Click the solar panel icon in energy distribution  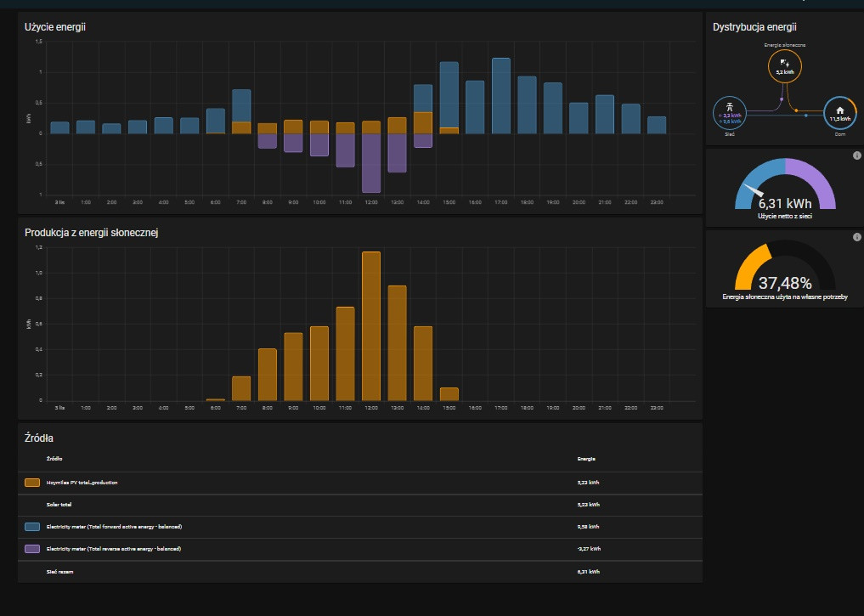(784, 64)
